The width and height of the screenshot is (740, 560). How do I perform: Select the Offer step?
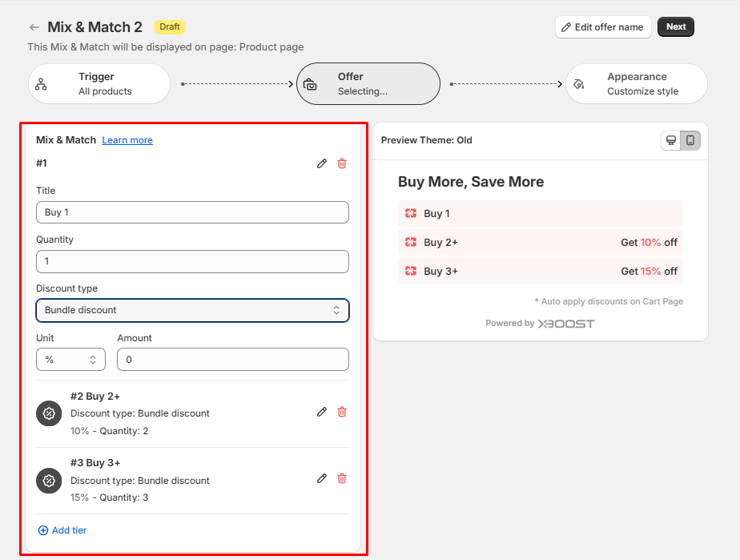click(x=368, y=84)
